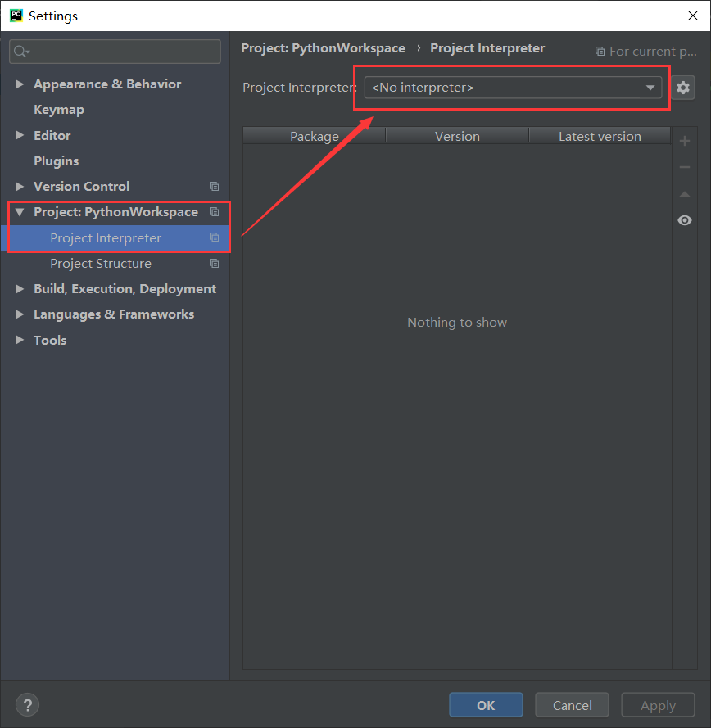Click the Apply button

[658, 705]
